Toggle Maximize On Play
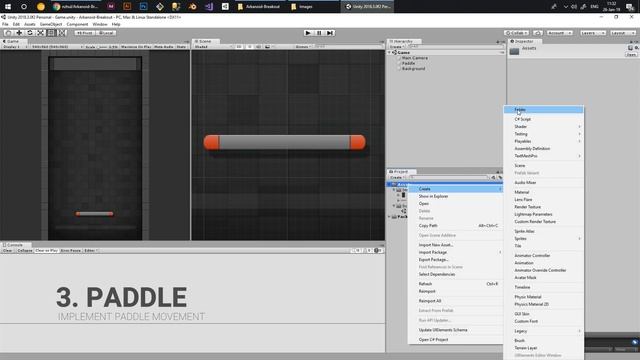The width and height of the screenshot is (640, 360). coord(136,47)
